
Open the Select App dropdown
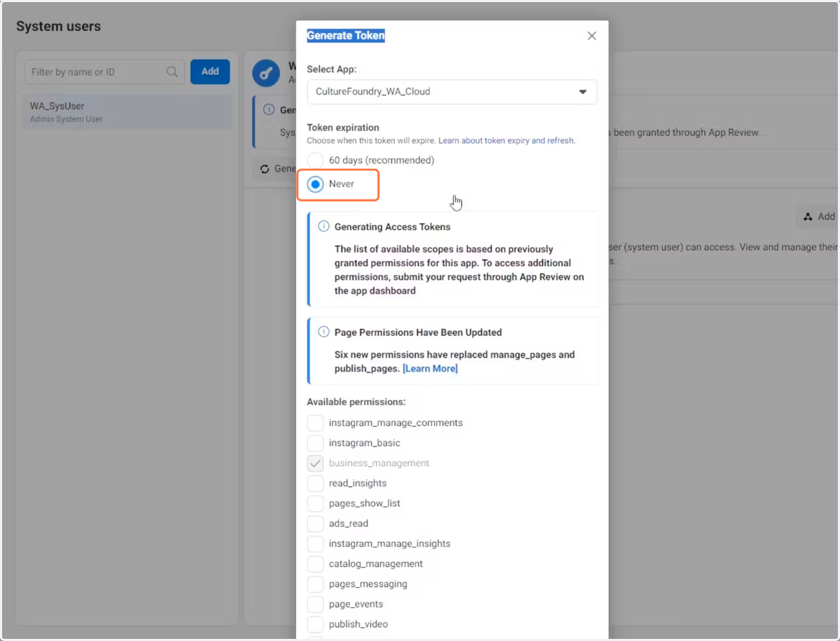coord(451,92)
